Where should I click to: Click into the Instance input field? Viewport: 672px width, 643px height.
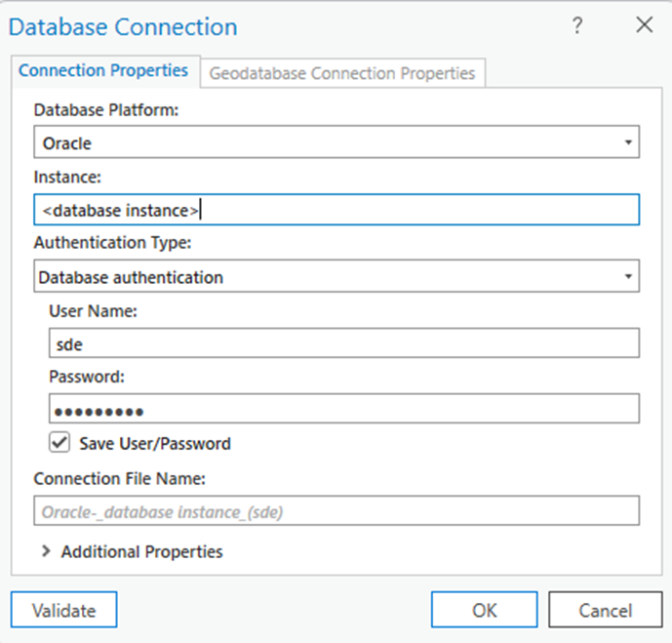pyautogui.click(x=336, y=210)
